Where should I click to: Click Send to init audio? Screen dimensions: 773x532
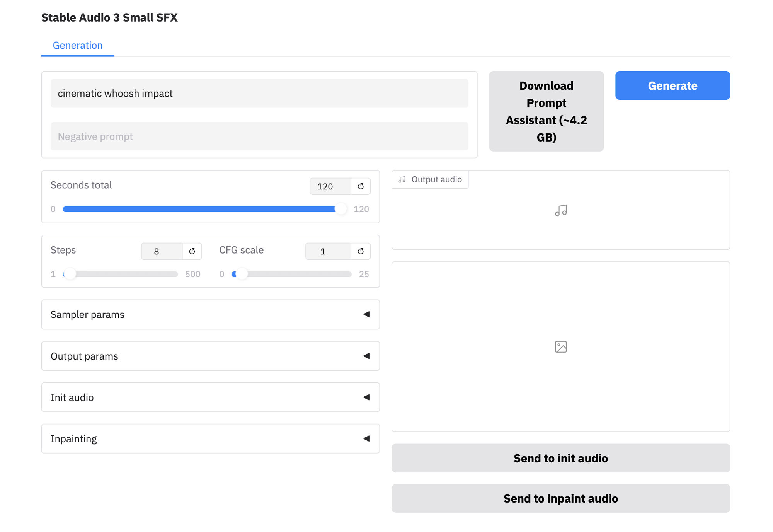(x=561, y=458)
